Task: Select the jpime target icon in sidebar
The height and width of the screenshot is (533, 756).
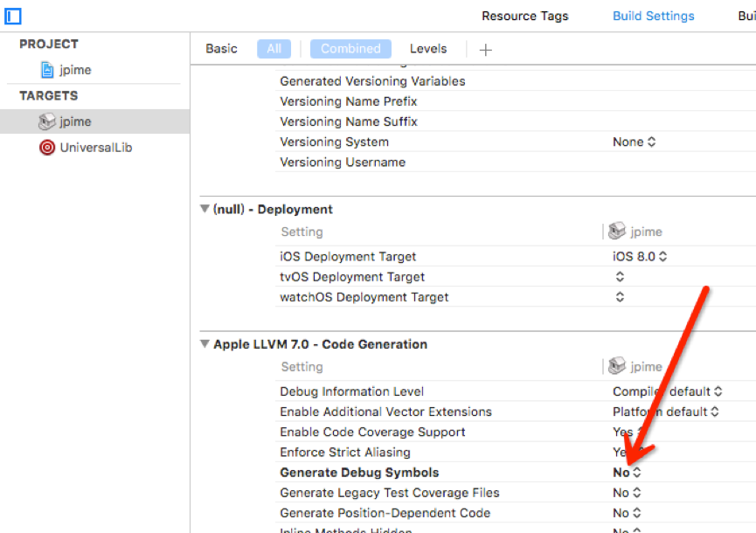Action: [x=47, y=121]
